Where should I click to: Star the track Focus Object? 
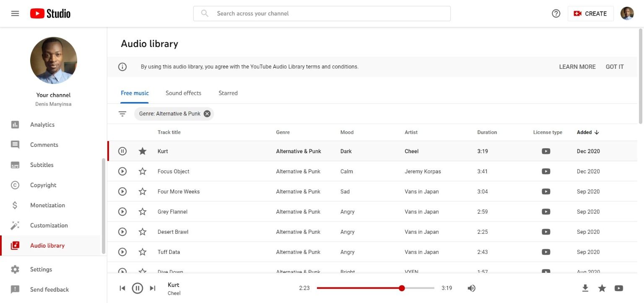pos(142,171)
